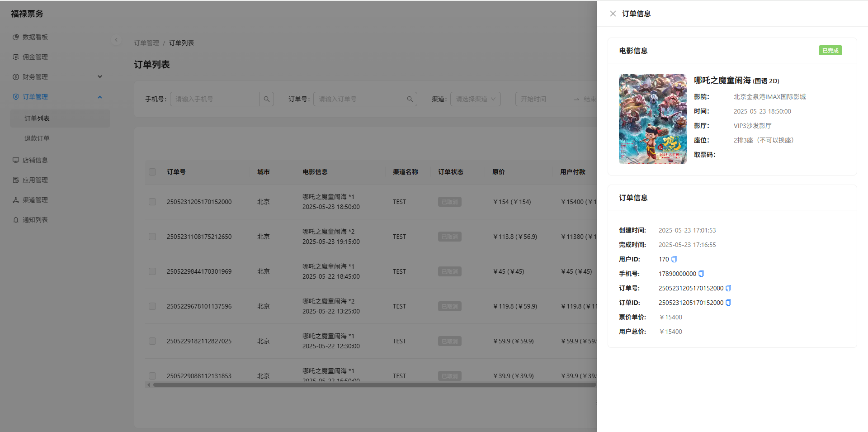Check the box for order 2505231205170152000
This screenshot has width=868, height=432.
pos(152,202)
